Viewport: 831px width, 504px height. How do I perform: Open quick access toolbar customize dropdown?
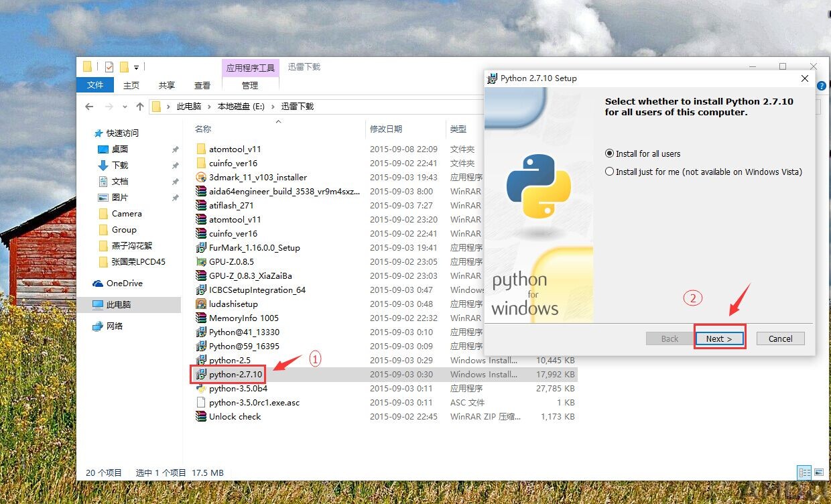tap(136, 67)
